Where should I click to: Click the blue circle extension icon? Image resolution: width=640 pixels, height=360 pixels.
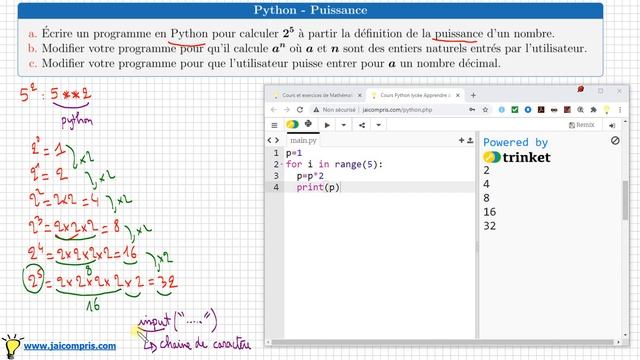click(x=528, y=110)
